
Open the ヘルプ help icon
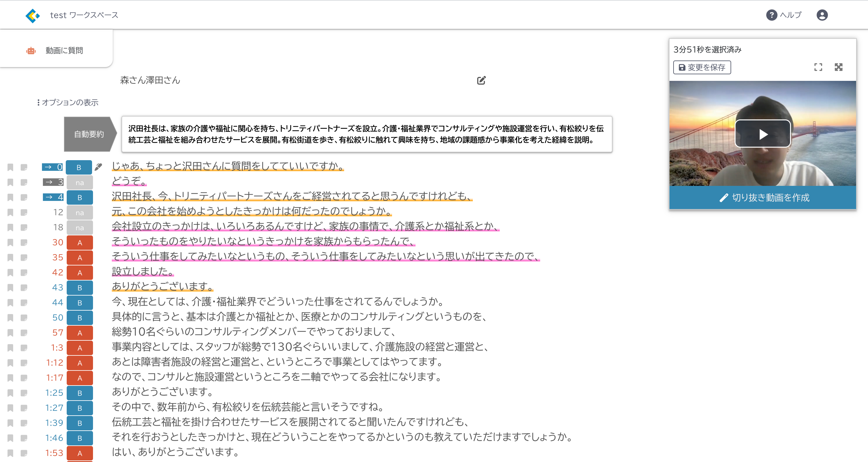pos(771,15)
